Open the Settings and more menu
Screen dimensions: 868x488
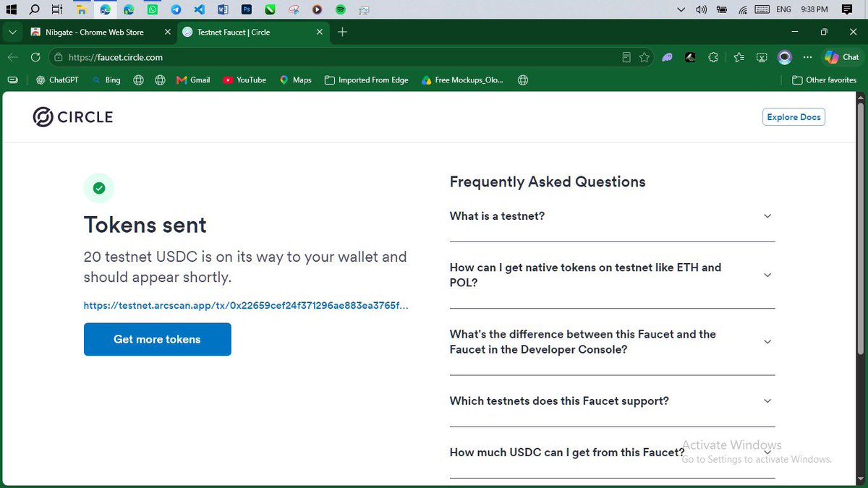[x=808, y=57]
